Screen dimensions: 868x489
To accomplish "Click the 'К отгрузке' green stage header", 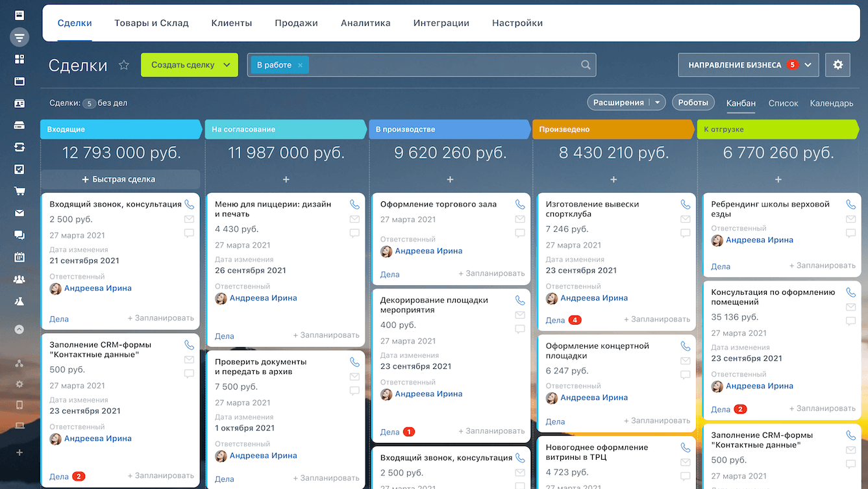I will 778,129.
